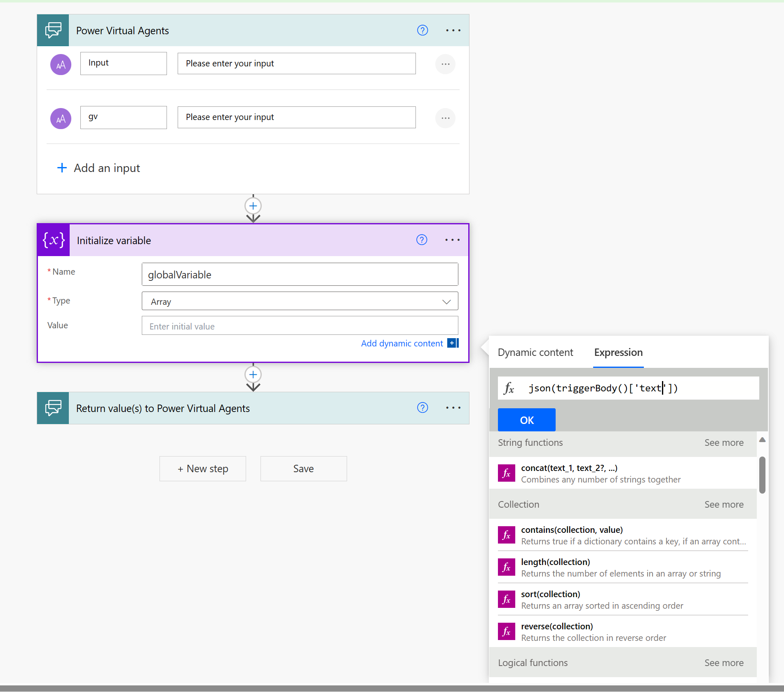Insert a step after Power Virtual Agents trigger

coord(253,206)
